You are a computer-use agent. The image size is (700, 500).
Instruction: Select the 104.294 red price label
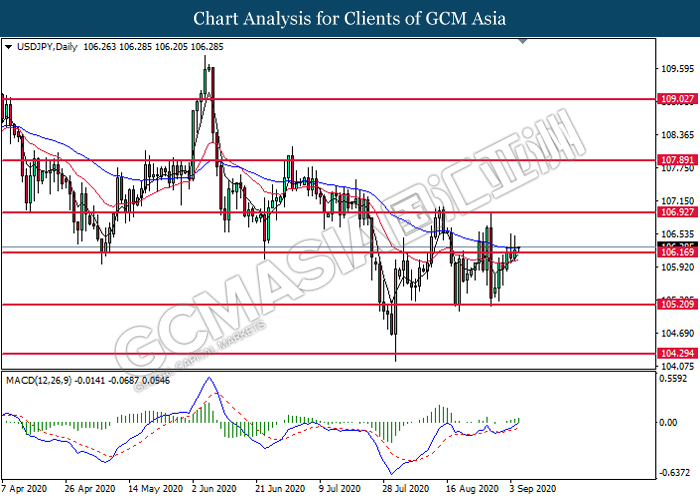pos(677,354)
